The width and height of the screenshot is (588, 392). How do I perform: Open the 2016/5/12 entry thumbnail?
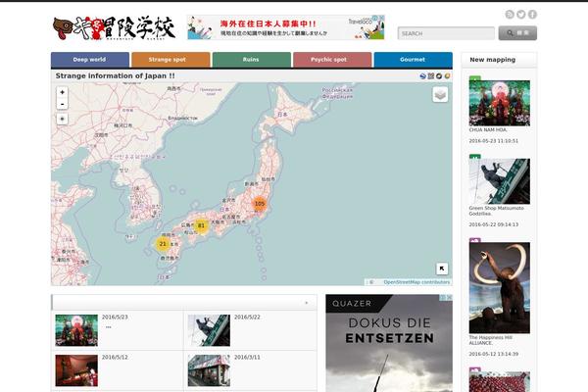point(76,370)
